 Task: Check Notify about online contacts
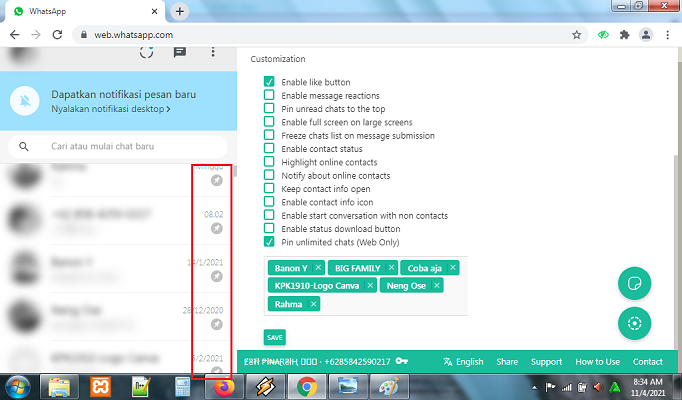pos(269,175)
